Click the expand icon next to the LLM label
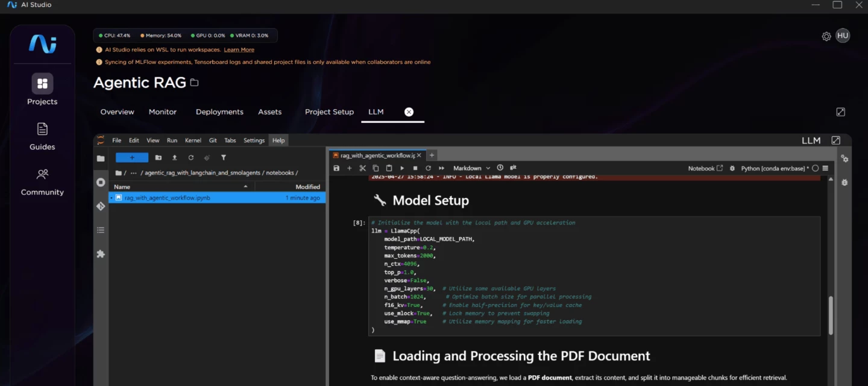Viewport: 868px width, 386px height. (835, 141)
